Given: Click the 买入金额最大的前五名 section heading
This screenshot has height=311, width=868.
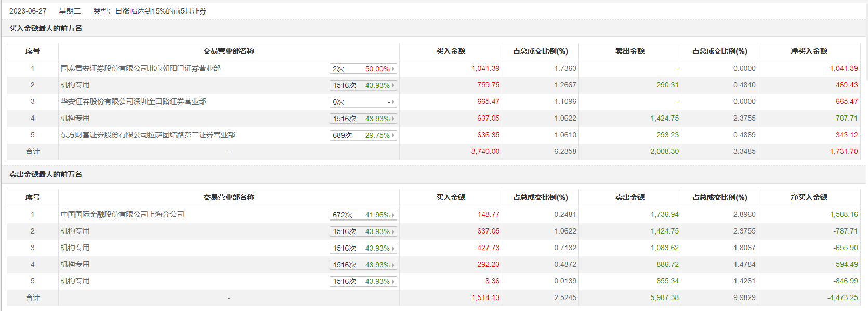Looking at the screenshot, I should pos(46,28).
